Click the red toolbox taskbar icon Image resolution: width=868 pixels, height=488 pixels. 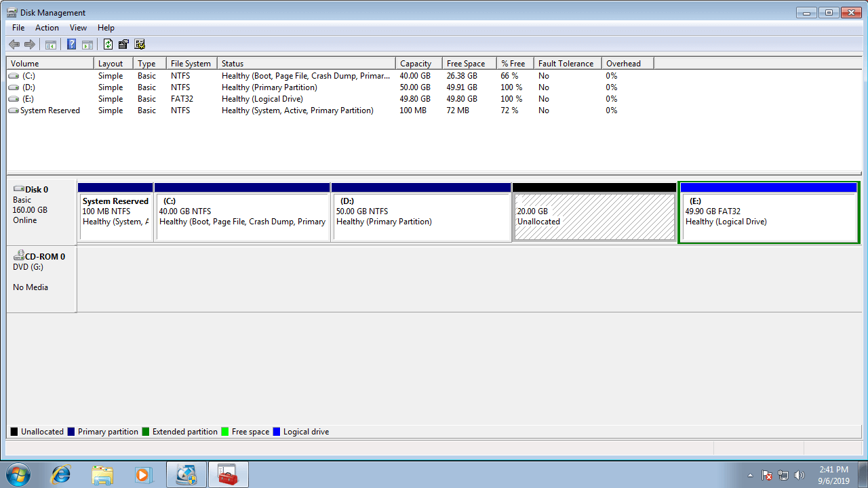click(228, 475)
